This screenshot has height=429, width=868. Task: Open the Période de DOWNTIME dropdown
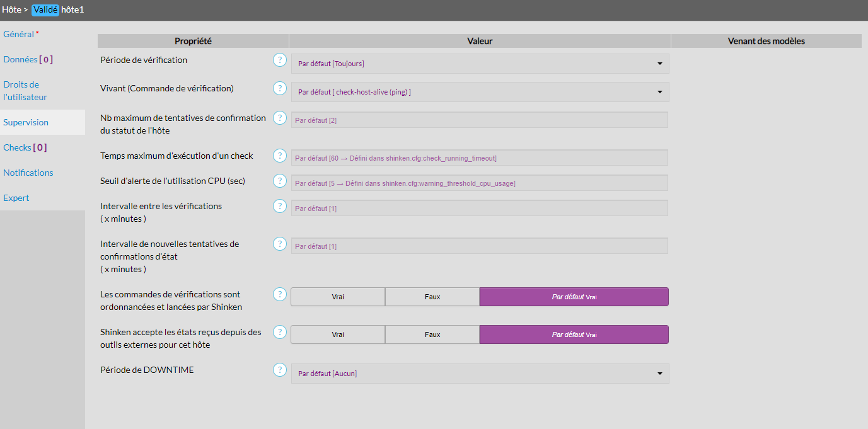[480, 374]
